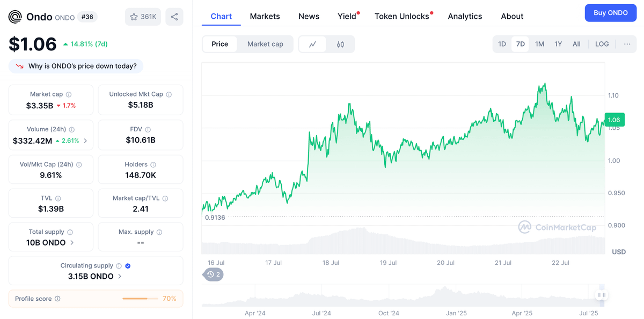Image resolution: width=644 pixels, height=319 pixels.
Task: Switch to candlestick chart view
Action: 340,44
